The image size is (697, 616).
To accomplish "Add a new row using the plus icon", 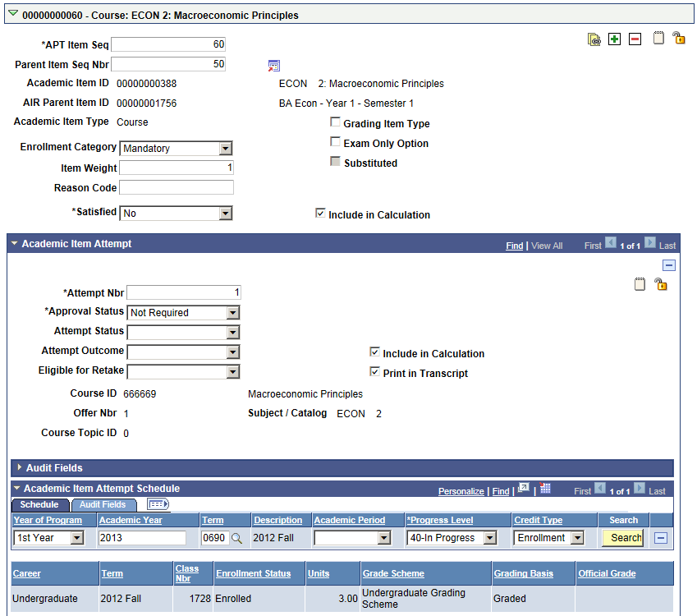I will [x=614, y=39].
